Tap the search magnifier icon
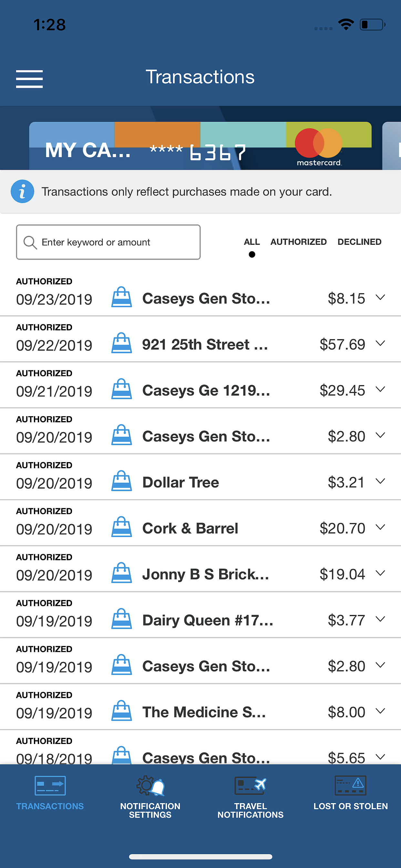 [30, 242]
